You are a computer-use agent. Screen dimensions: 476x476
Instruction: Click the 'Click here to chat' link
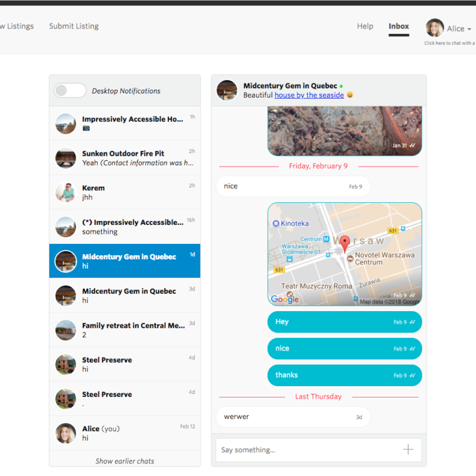(449, 43)
